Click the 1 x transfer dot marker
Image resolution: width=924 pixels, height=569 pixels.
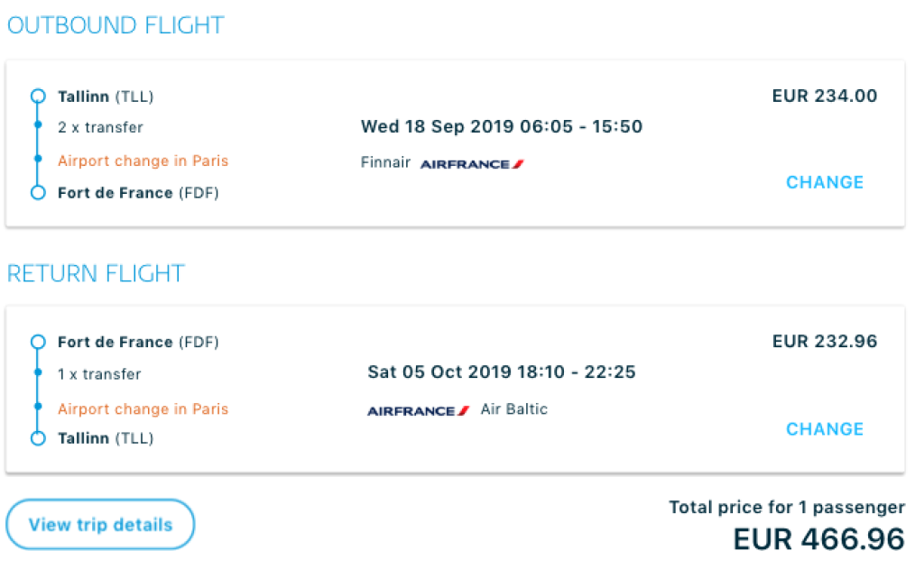point(38,373)
